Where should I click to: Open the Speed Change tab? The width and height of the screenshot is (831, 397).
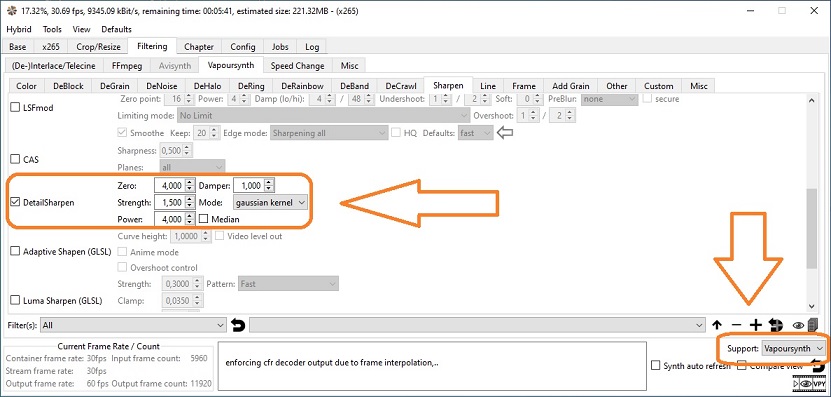(297, 66)
